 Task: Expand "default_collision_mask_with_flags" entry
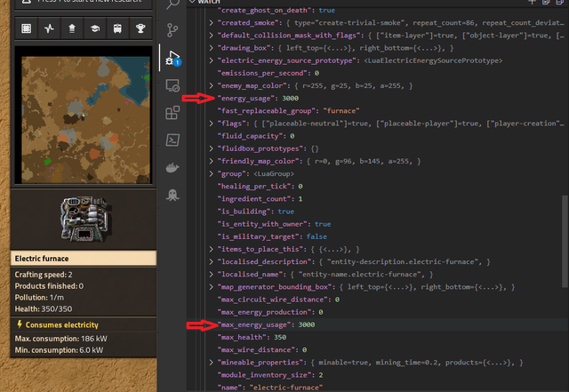(x=212, y=36)
